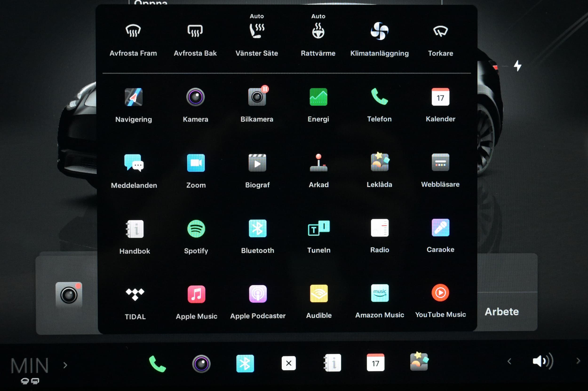The width and height of the screenshot is (588, 391).
Task: Tap the toybox icon in bottom dock
Action: (x=419, y=361)
